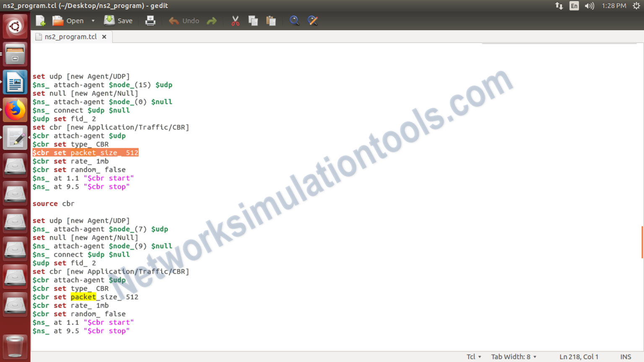
Task: Toggle the sound menu in the top panel
Action: (589, 6)
